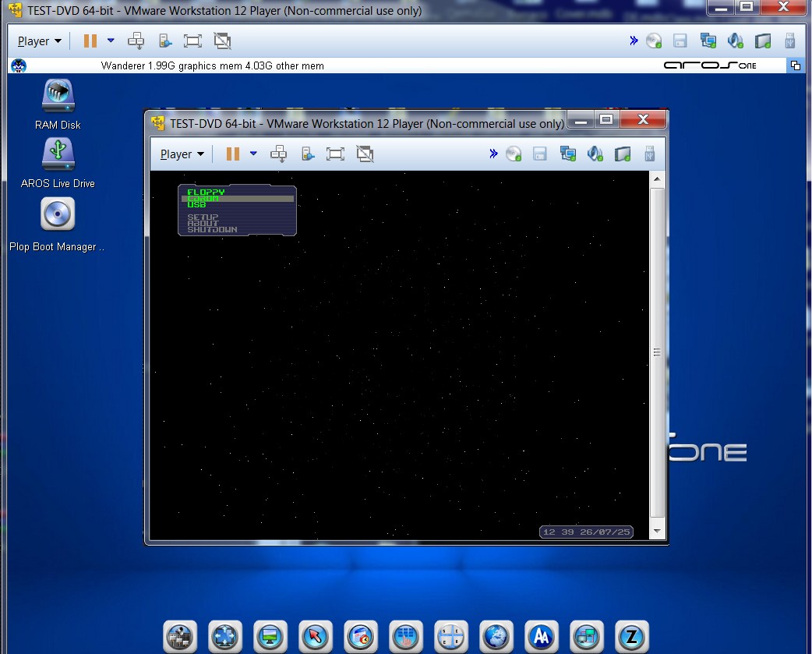Expand the toolbar overflow chevron
The width and height of the screenshot is (812, 654).
pyautogui.click(x=493, y=154)
